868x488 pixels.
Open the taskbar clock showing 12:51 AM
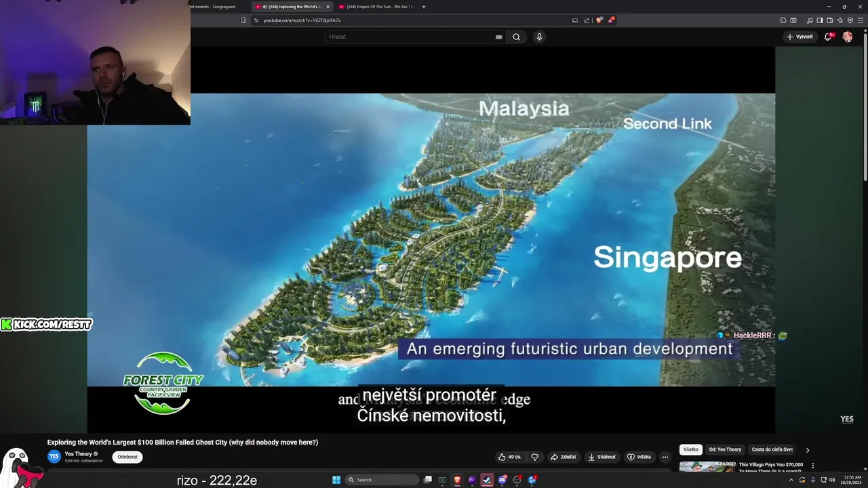[x=851, y=480]
